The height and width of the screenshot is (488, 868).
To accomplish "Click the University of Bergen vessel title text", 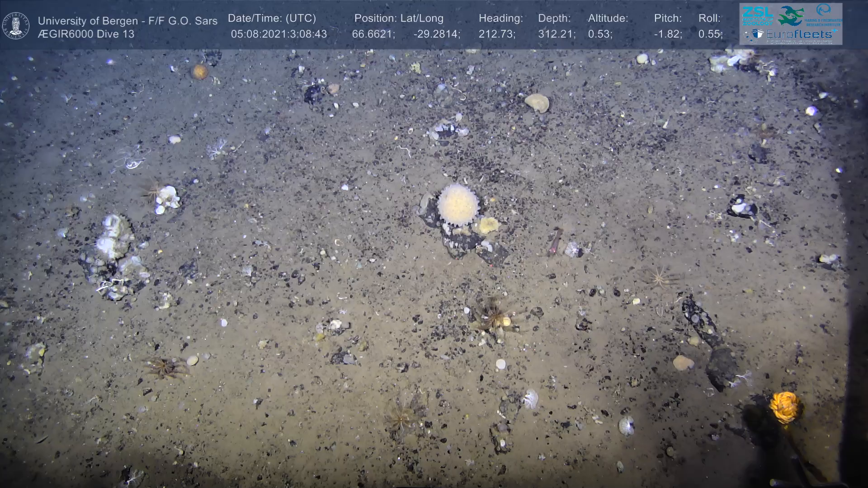I will coord(127,21).
